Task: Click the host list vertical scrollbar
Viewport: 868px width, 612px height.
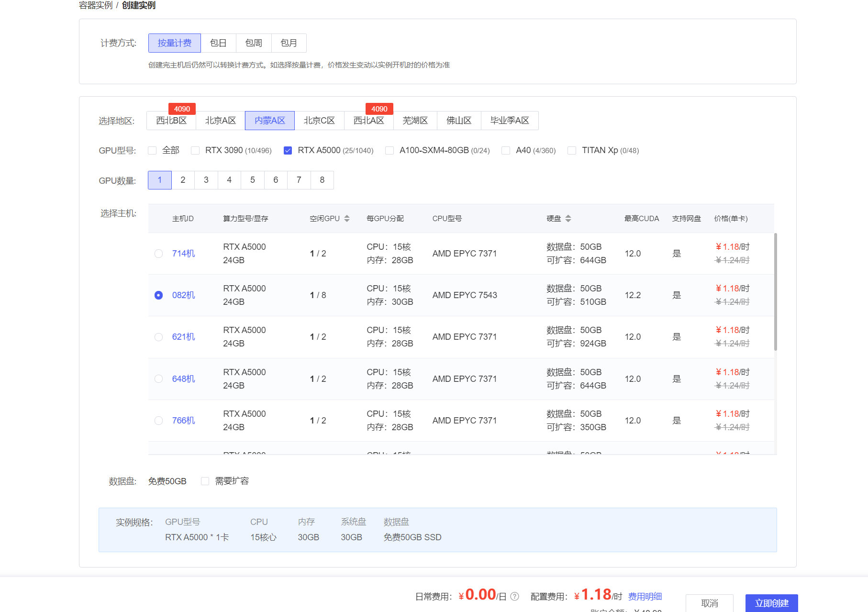Action: [x=776, y=292]
